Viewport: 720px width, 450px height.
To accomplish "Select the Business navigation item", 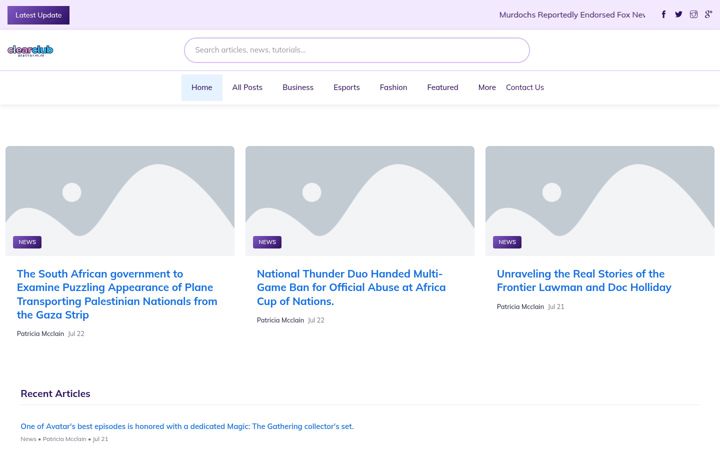I will [x=298, y=87].
